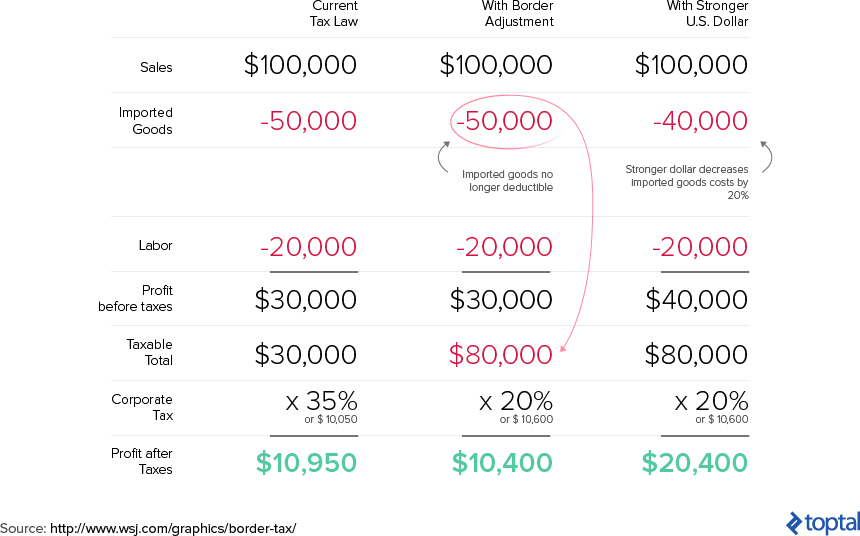Click the Imported Goods row label
The image size is (860, 536).
pyautogui.click(x=145, y=121)
